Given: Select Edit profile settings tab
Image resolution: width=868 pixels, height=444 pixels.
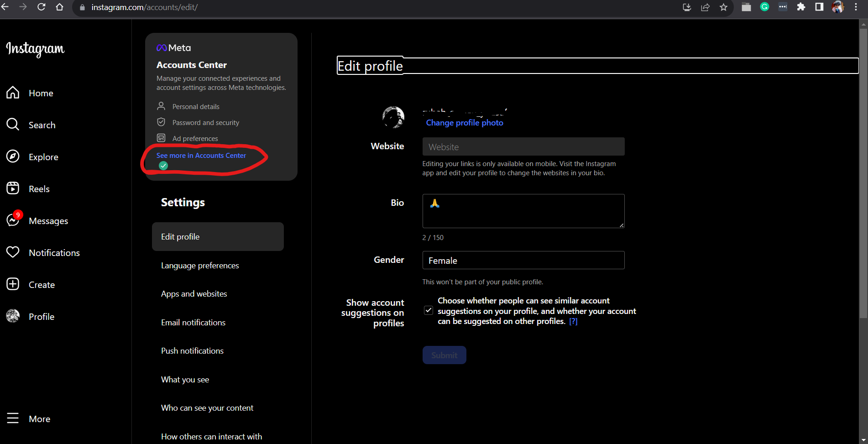Looking at the screenshot, I should 218,237.
